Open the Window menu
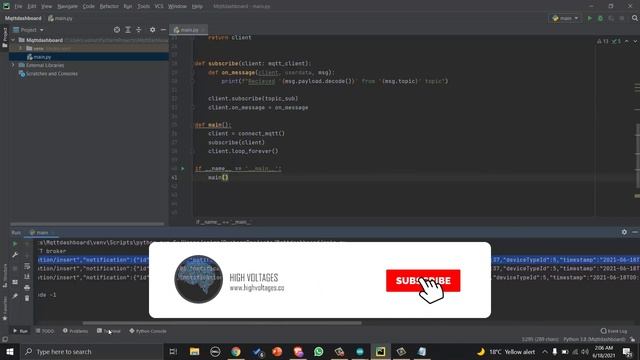The width and height of the screenshot is (640, 360). (x=178, y=7)
